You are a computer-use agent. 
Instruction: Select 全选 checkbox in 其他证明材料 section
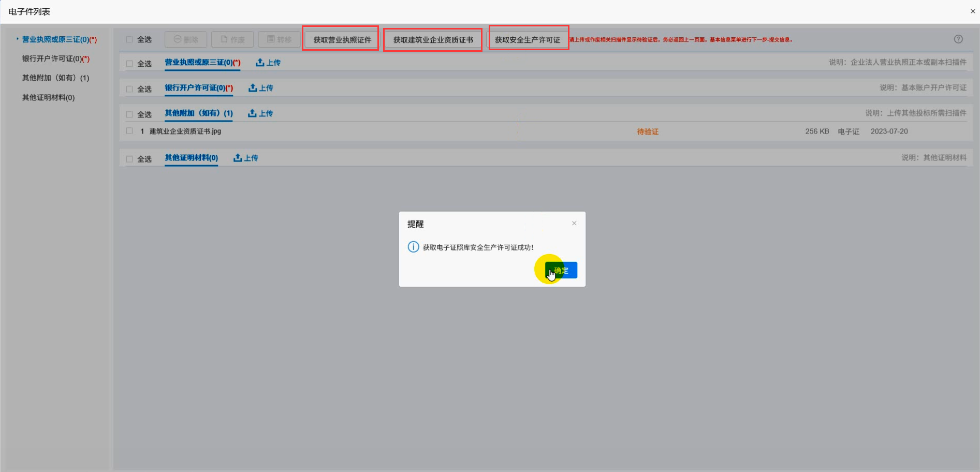pos(129,159)
